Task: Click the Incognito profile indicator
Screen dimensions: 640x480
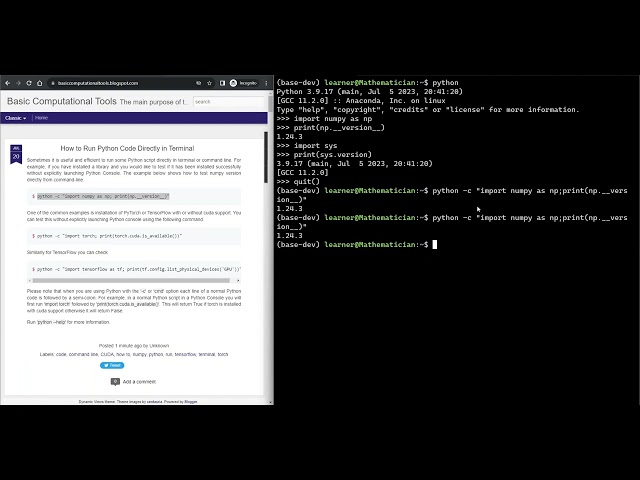Action: click(244, 83)
